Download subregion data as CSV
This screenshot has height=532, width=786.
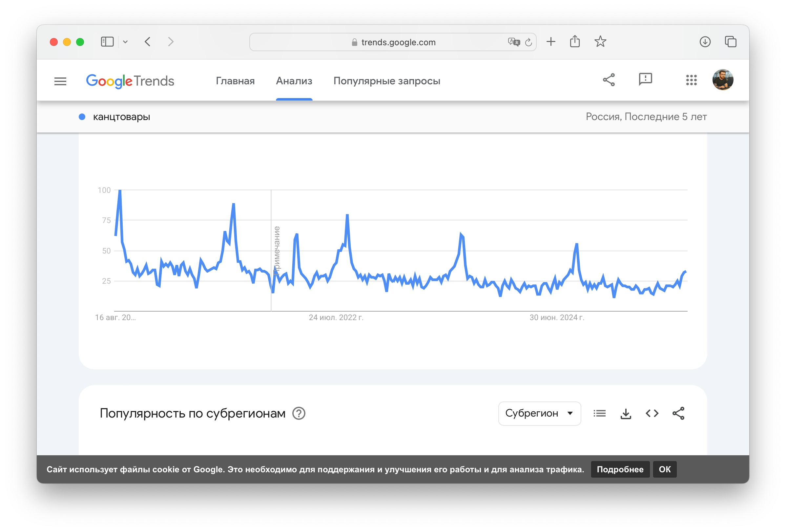[x=626, y=413]
